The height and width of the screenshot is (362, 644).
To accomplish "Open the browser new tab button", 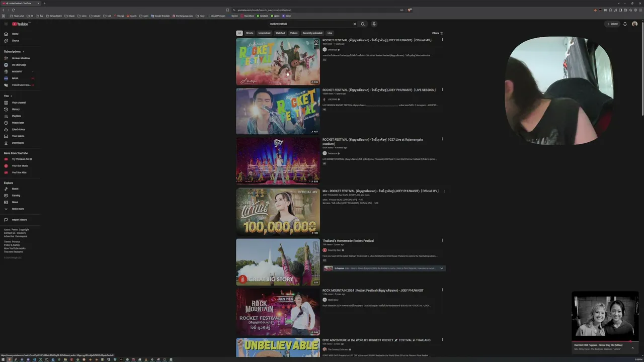I will tap(44, 3).
